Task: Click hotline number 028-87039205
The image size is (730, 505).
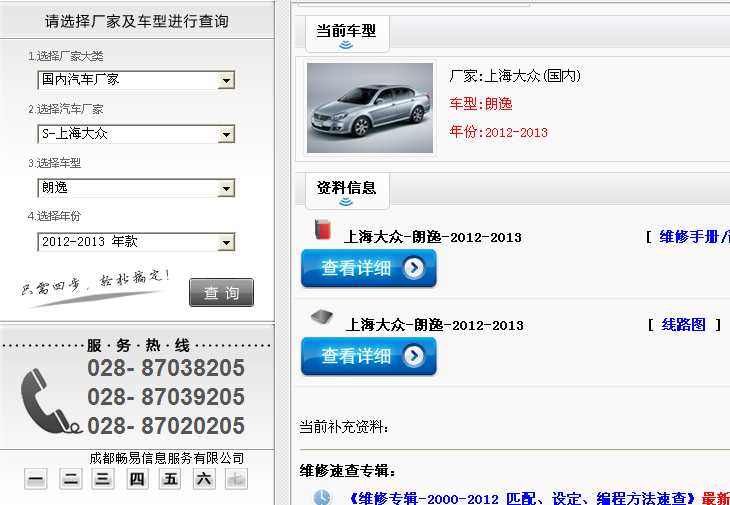Action: pos(166,397)
